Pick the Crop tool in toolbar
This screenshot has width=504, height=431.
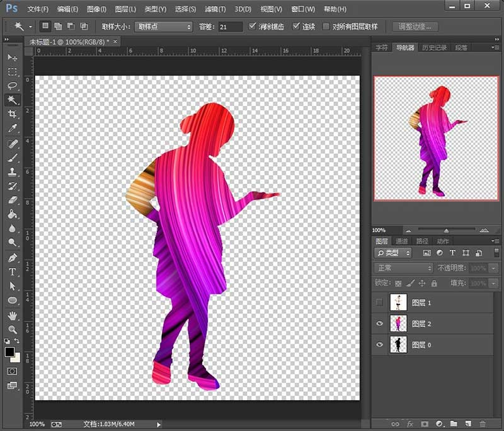[12, 114]
